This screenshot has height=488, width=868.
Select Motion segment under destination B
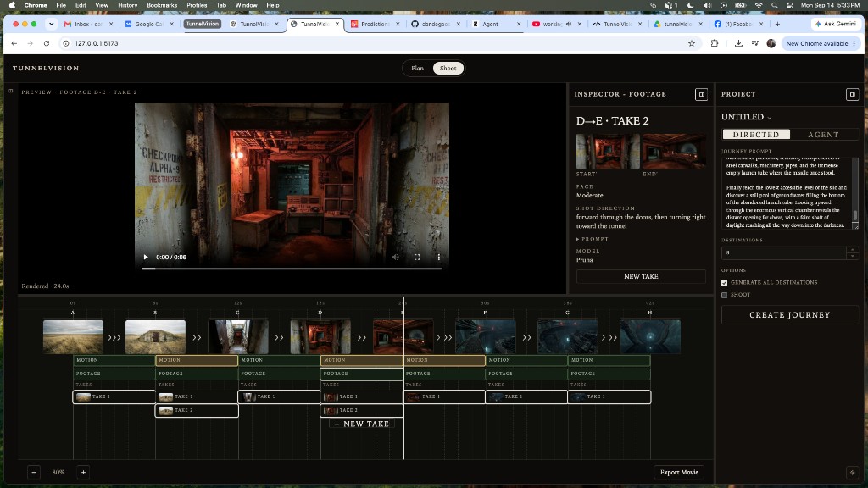pos(197,360)
